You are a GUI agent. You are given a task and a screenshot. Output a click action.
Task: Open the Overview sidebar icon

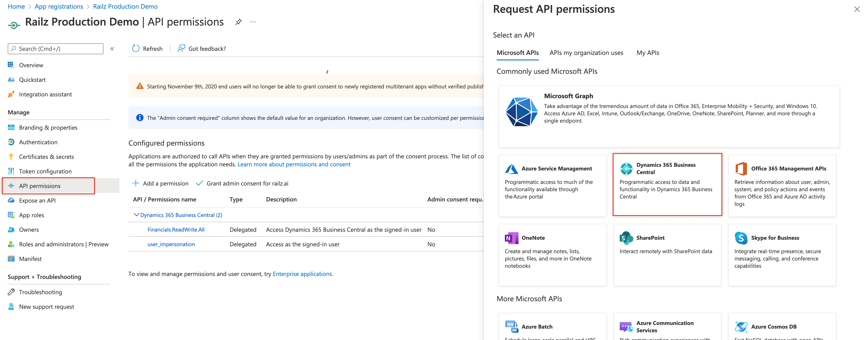pos(11,65)
